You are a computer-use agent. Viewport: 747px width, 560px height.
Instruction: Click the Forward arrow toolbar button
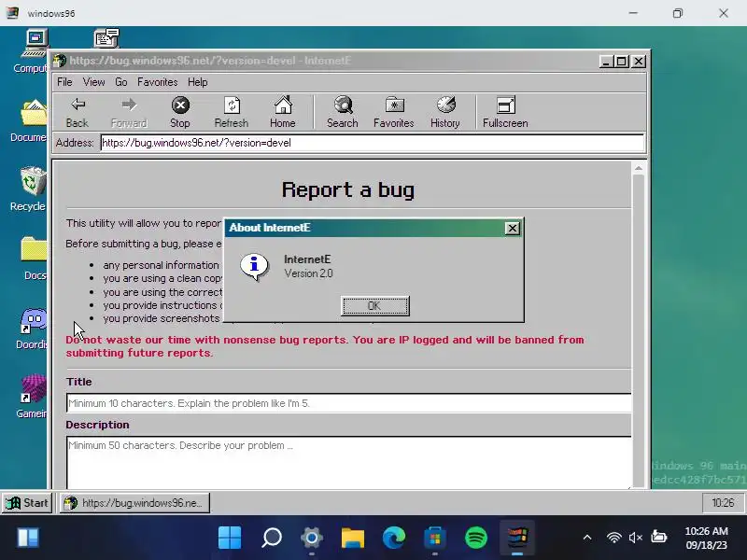[129, 112]
